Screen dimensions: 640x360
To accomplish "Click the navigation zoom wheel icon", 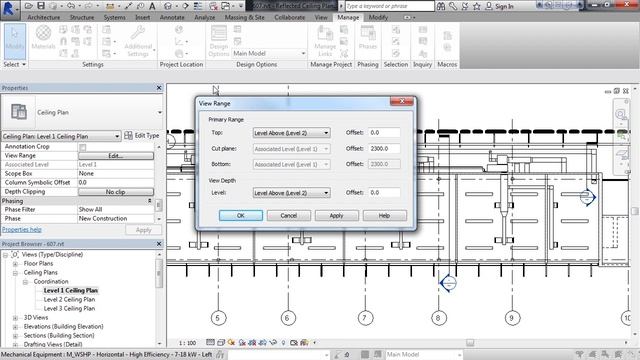I will point(621,114).
